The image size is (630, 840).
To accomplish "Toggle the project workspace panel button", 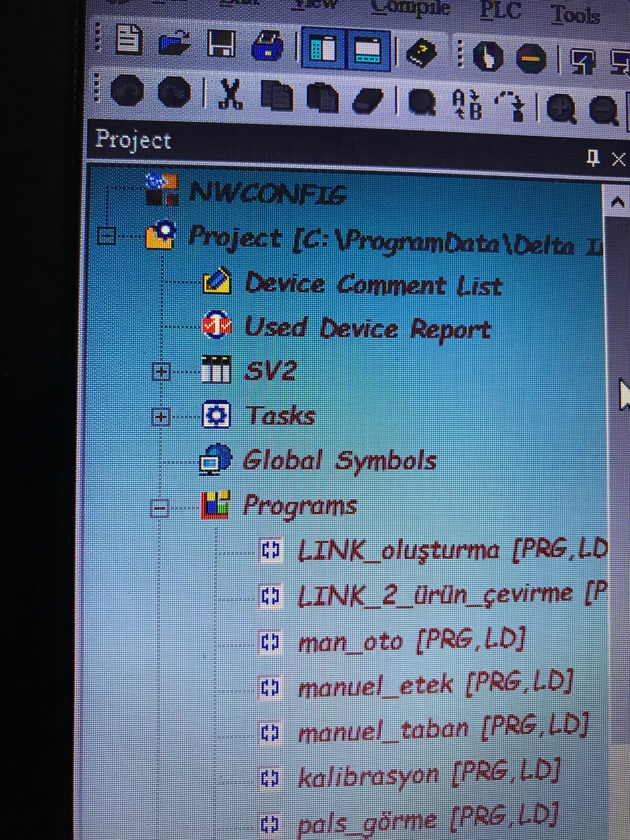I will (323, 50).
